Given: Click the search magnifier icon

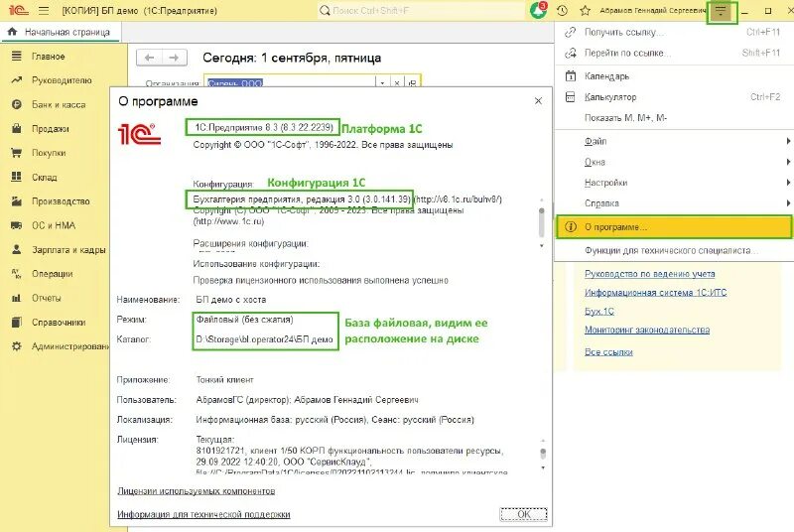Looking at the screenshot, I should 325,10.
